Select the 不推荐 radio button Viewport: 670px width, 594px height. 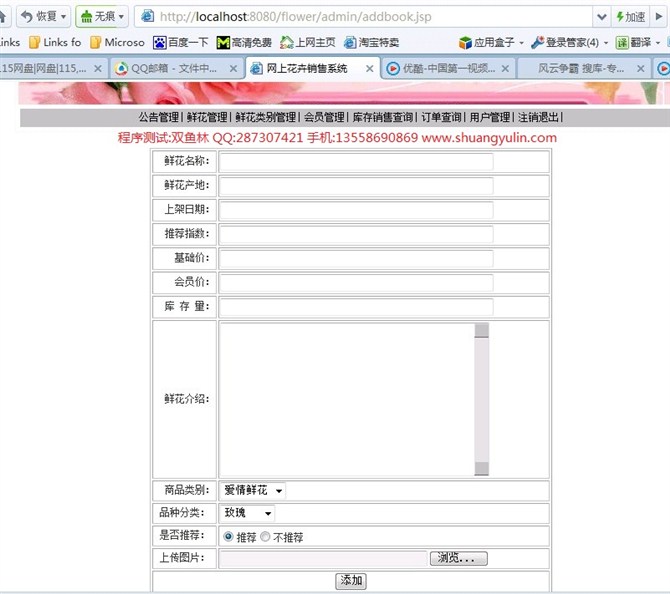[265, 536]
